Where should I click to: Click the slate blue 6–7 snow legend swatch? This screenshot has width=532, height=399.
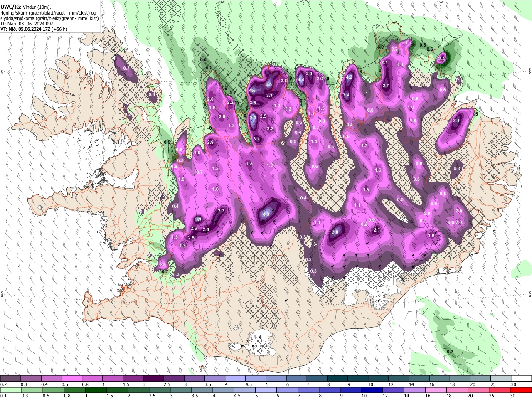pos(296,379)
